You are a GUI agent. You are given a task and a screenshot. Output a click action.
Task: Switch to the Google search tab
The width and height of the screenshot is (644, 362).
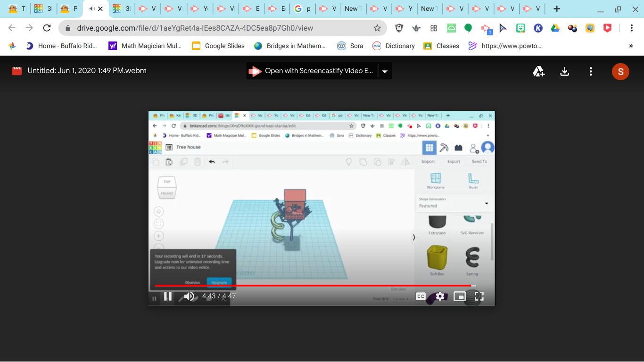[x=303, y=9]
